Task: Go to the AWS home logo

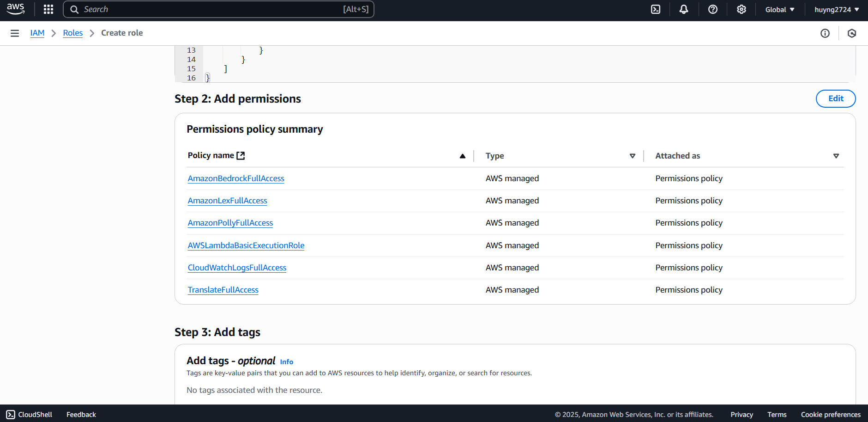Action: point(16,9)
